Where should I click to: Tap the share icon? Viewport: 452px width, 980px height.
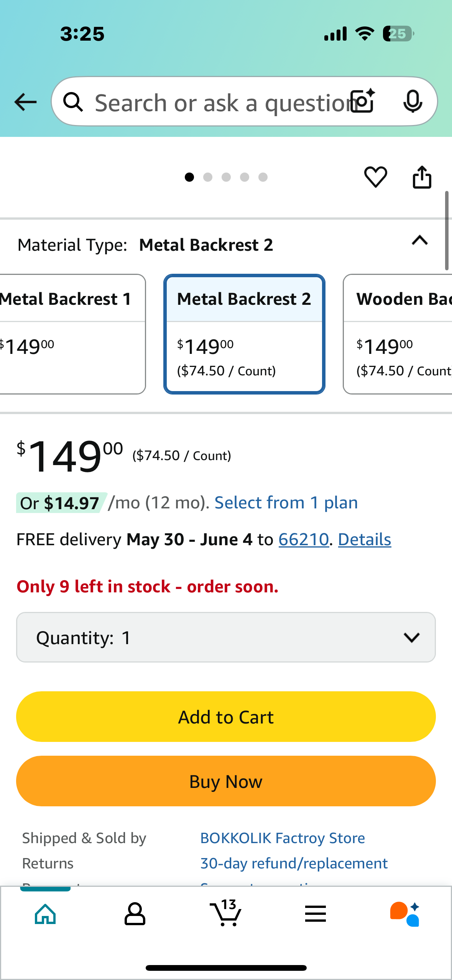(422, 177)
